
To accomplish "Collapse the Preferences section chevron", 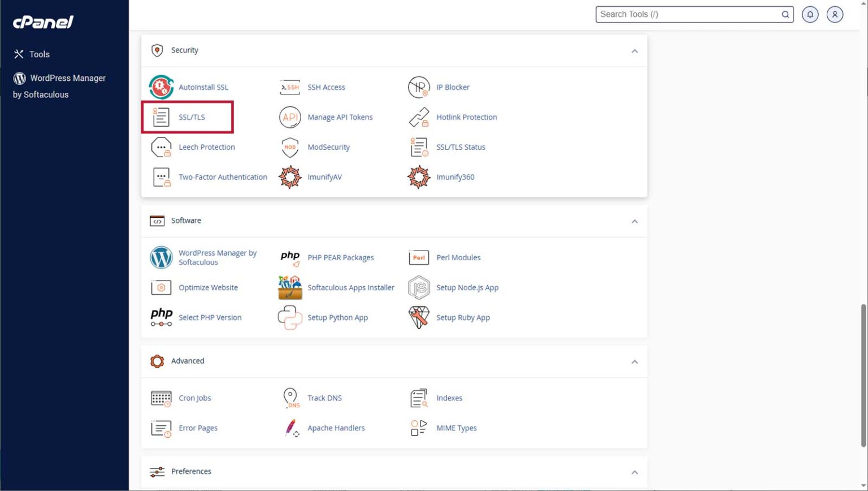I will click(x=635, y=472).
